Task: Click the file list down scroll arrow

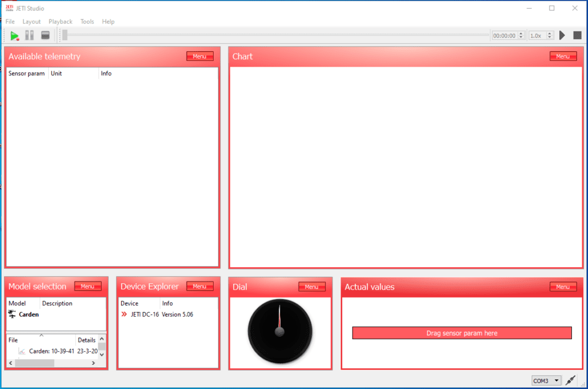Action: [102, 355]
